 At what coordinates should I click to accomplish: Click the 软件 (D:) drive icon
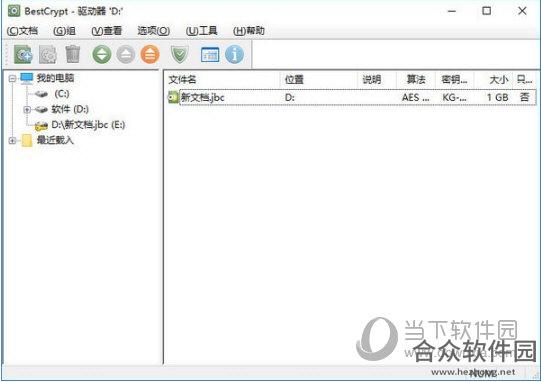pos(42,110)
